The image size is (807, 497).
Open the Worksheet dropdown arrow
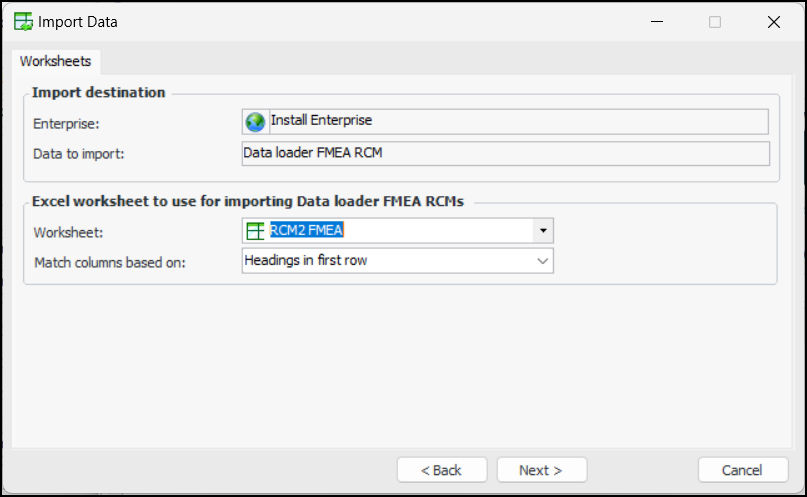coord(542,231)
